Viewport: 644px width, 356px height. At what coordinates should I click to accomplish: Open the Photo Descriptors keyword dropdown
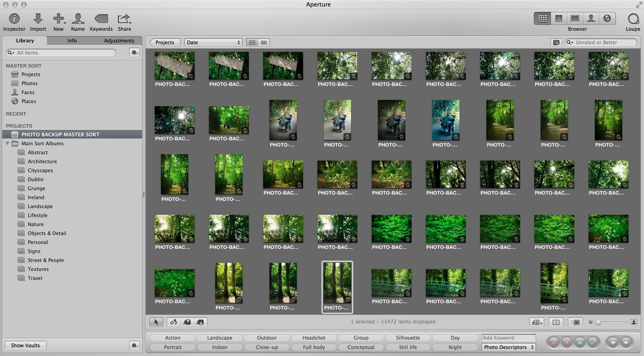508,347
